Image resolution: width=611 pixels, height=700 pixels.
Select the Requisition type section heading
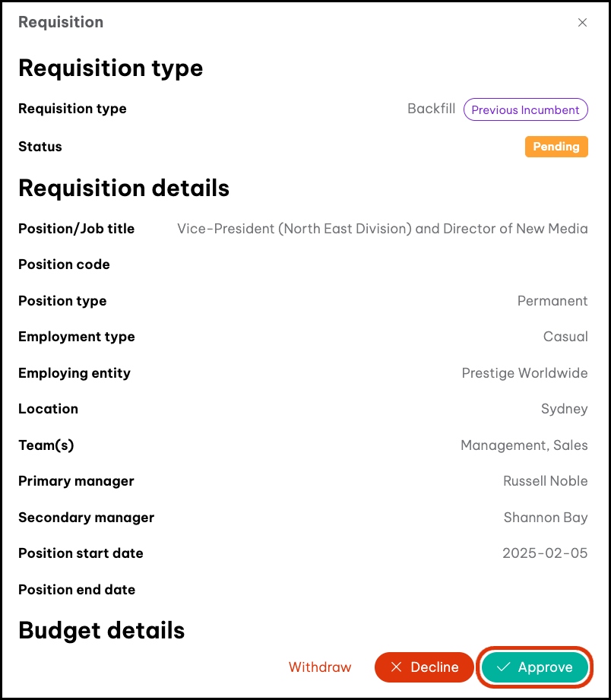point(110,68)
